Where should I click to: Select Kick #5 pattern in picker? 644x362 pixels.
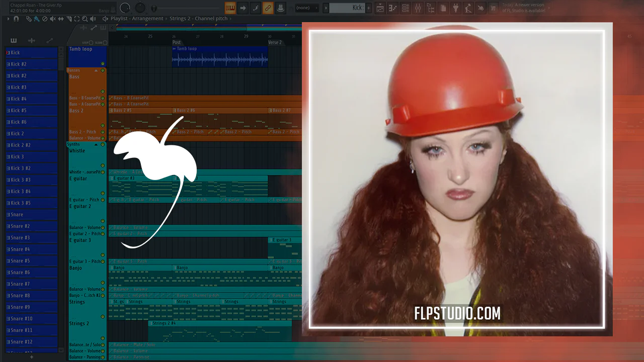pyautogui.click(x=31, y=111)
